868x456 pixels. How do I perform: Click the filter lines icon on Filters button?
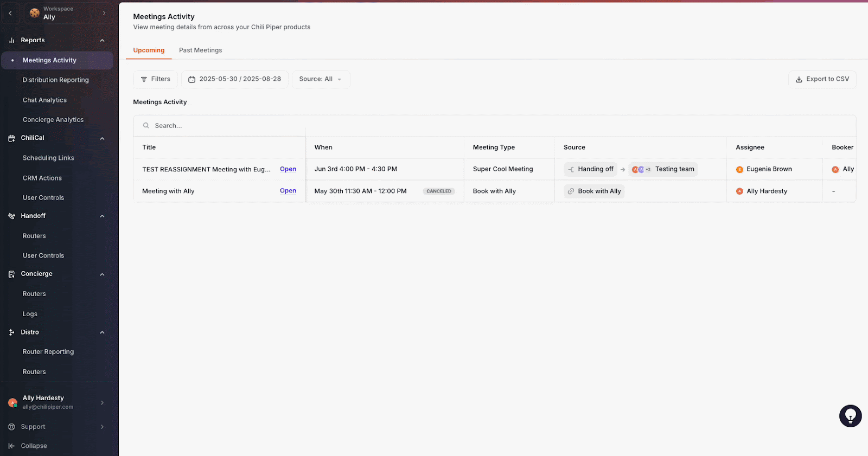[144, 79]
